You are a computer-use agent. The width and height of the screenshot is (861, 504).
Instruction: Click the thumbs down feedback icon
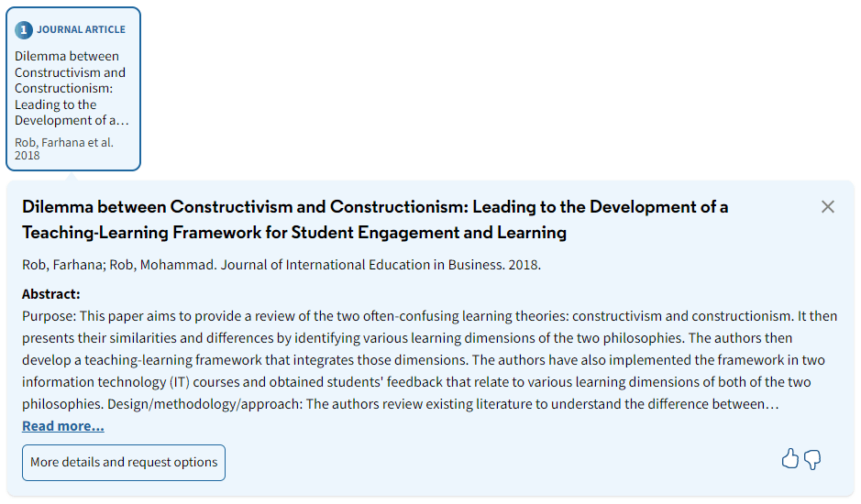(812, 459)
